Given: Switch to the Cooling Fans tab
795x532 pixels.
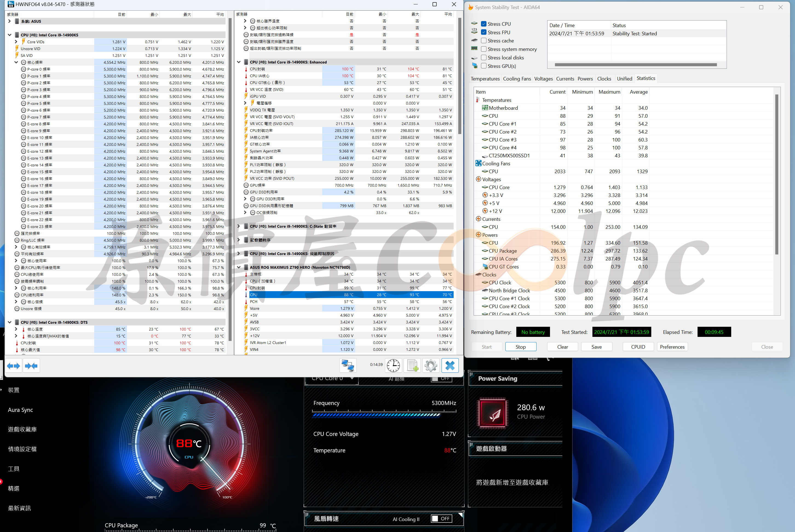Looking at the screenshot, I should pos(517,79).
